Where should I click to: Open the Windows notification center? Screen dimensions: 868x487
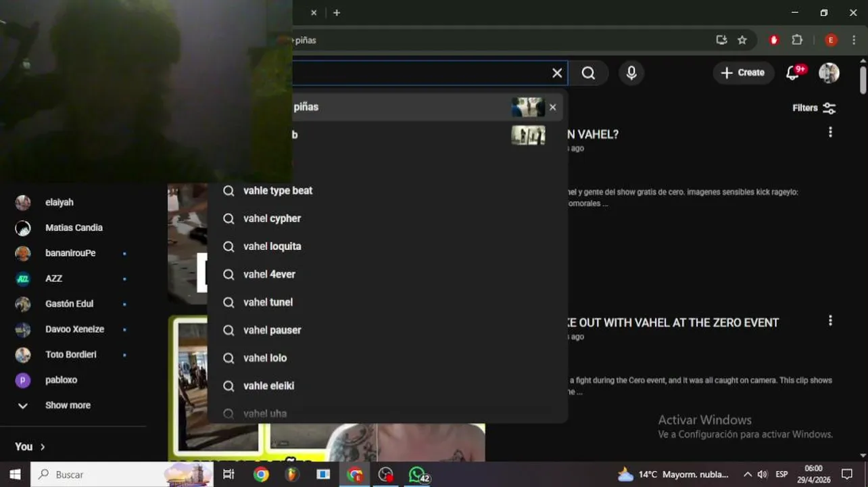847,474
